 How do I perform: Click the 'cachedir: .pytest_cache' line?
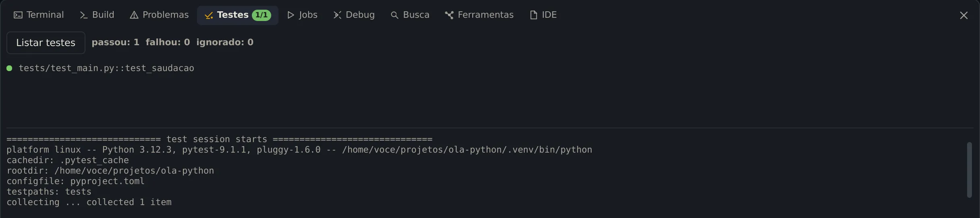pyautogui.click(x=68, y=160)
